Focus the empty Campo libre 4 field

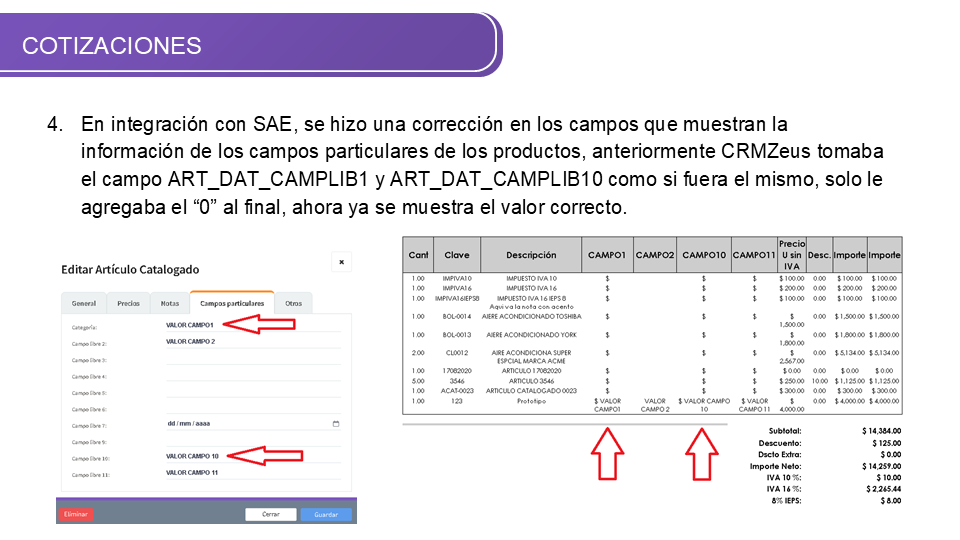coord(253,375)
